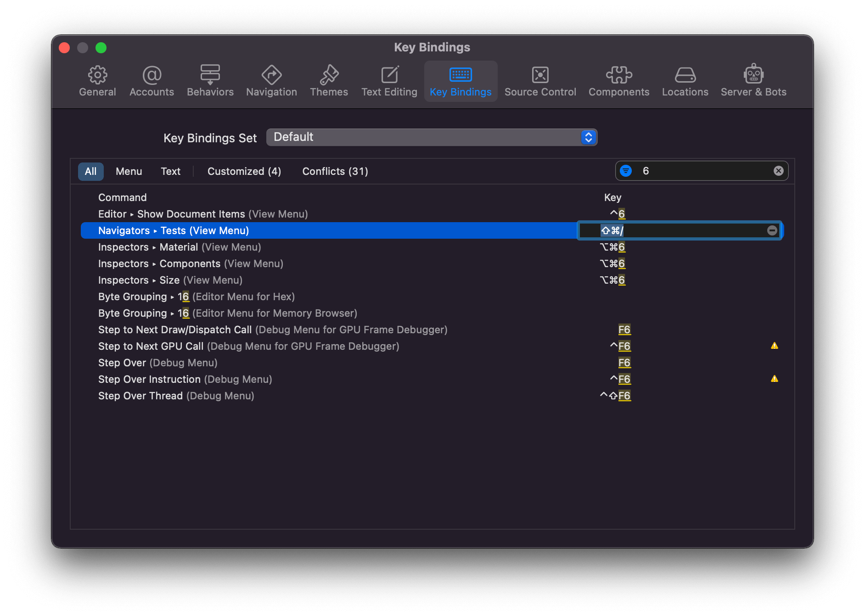Open Server & Bots preferences
The image size is (865, 616).
click(x=753, y=81)
